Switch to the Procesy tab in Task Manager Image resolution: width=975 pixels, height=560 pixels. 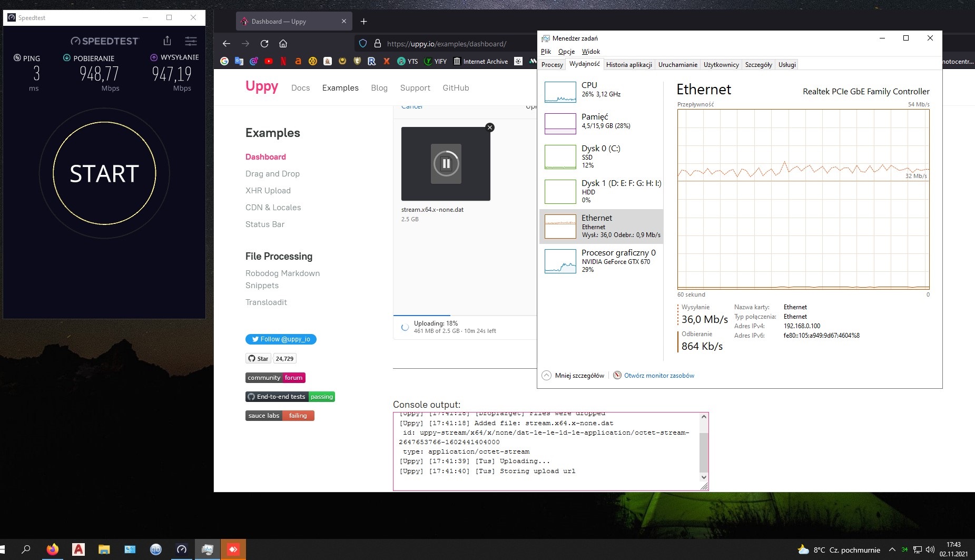click(551, 64)
